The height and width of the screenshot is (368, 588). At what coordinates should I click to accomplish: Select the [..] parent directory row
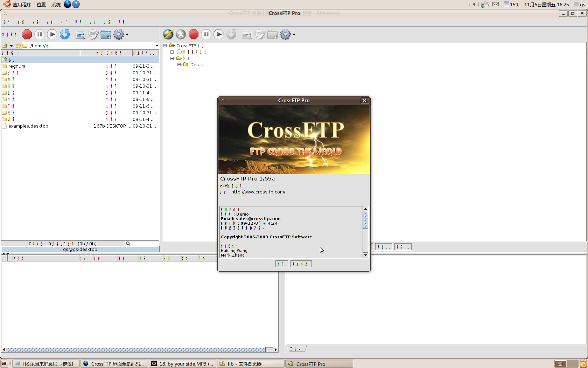[80, 60]
